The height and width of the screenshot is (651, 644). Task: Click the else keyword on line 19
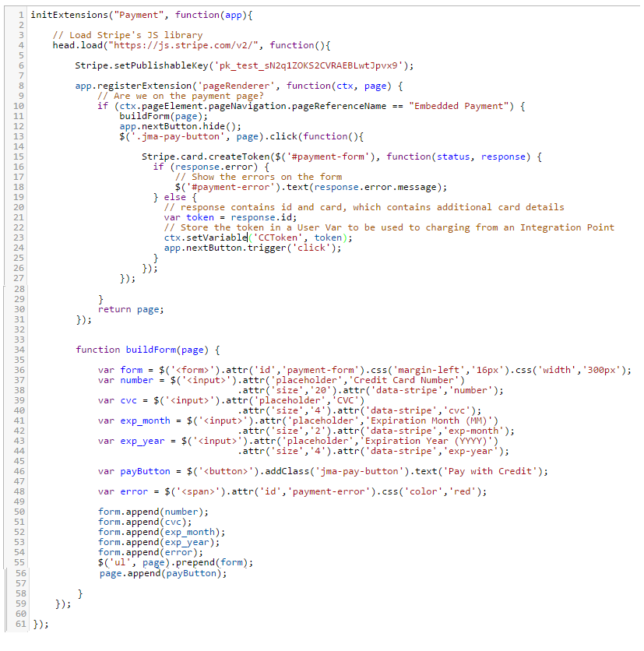175,197
